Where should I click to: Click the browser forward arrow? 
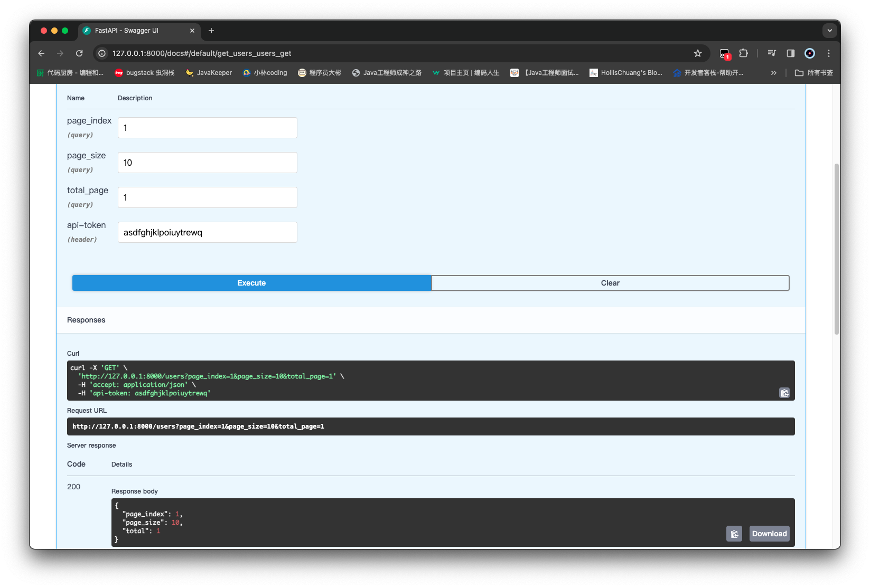(x=60, y=53)
